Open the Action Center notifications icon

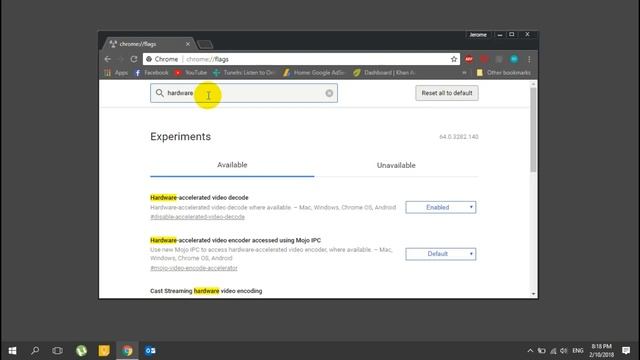tap(626, 351)
